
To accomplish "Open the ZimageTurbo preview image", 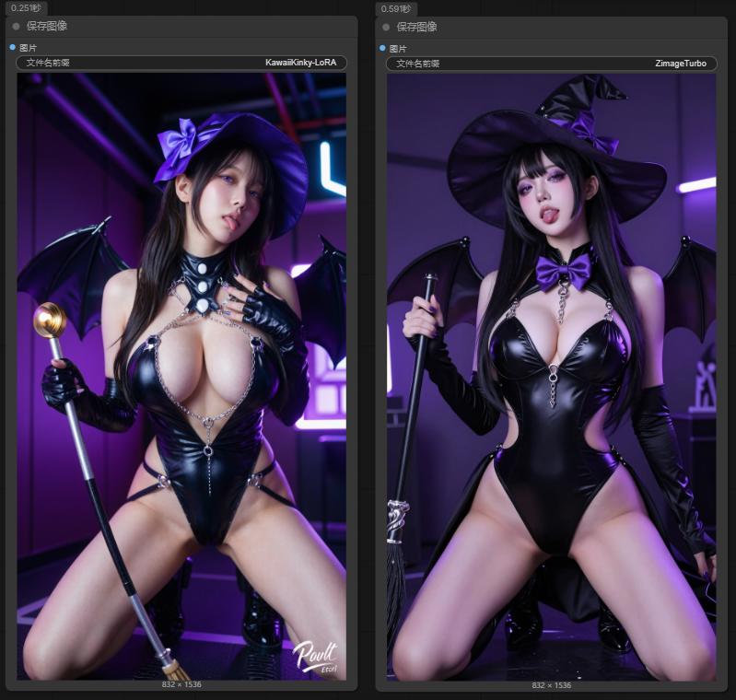I will (552, 377).
